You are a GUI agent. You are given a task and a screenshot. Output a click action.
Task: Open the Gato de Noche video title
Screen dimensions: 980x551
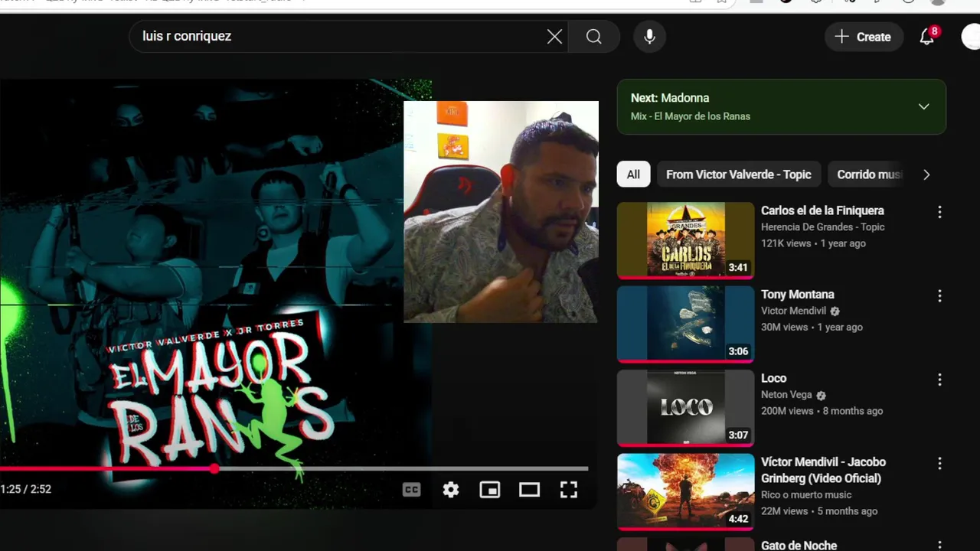point(799,545)
